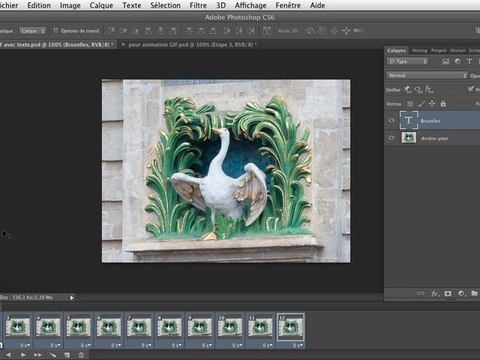Toggle the propagate frame checkbox in Calques
The width and height of the screenshot is (480, 360).
[471, 89]
